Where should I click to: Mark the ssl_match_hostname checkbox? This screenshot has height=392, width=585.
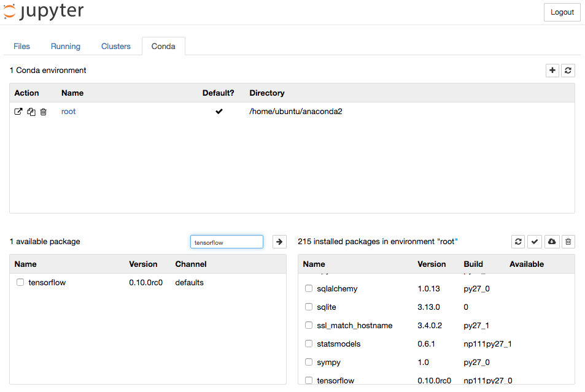309,326
